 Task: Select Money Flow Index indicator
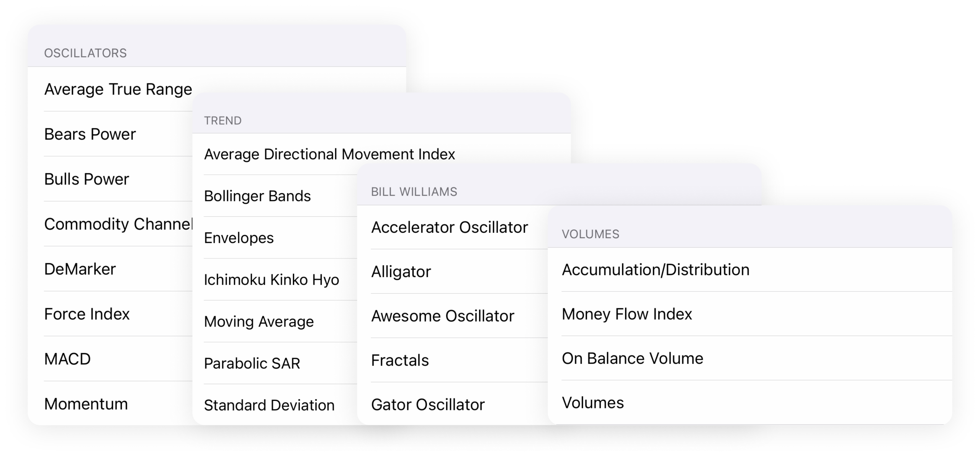coord(627,314)
